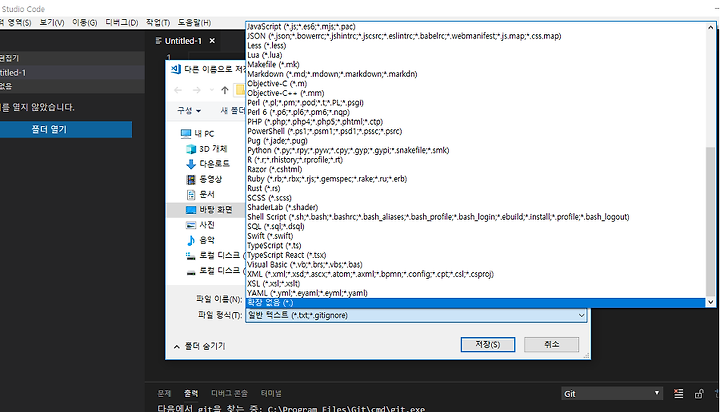This screenshot has height=412, width=720.
Task: Collapse folders with 폴더 숨기기
Action: pyautogui.click(x=199, y=346)
